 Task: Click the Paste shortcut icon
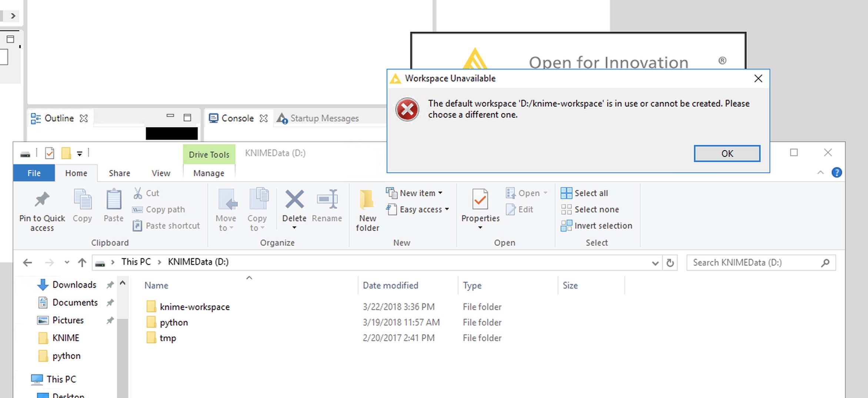[166, 226]
